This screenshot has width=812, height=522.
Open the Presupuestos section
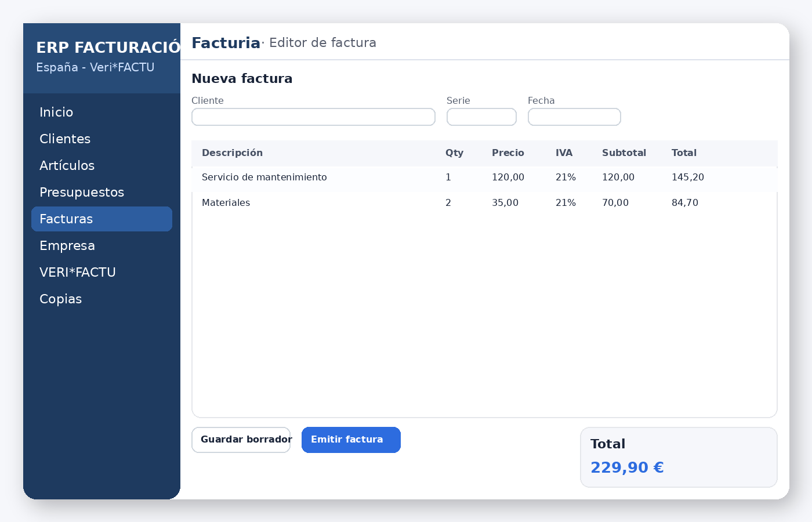click(82, 192)
